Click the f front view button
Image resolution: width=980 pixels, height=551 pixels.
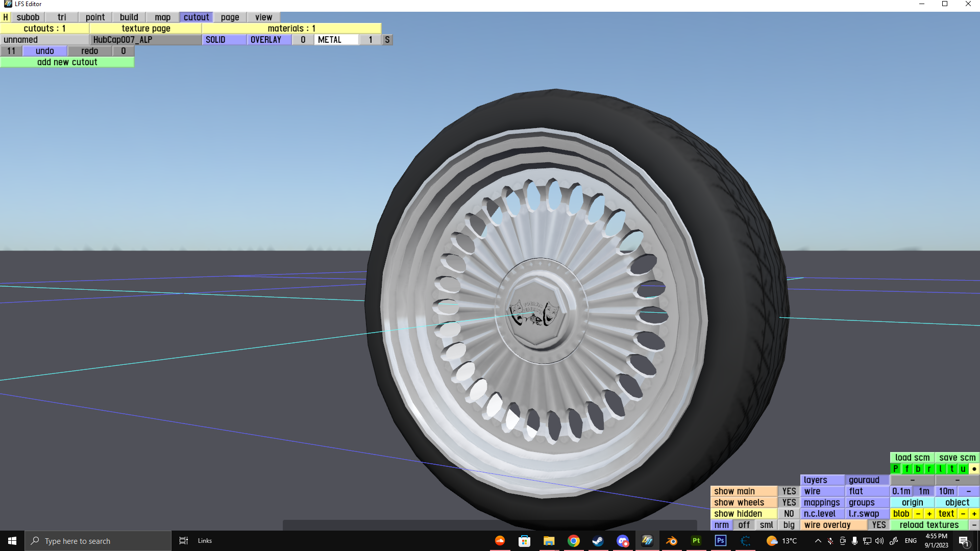[907, 469]
